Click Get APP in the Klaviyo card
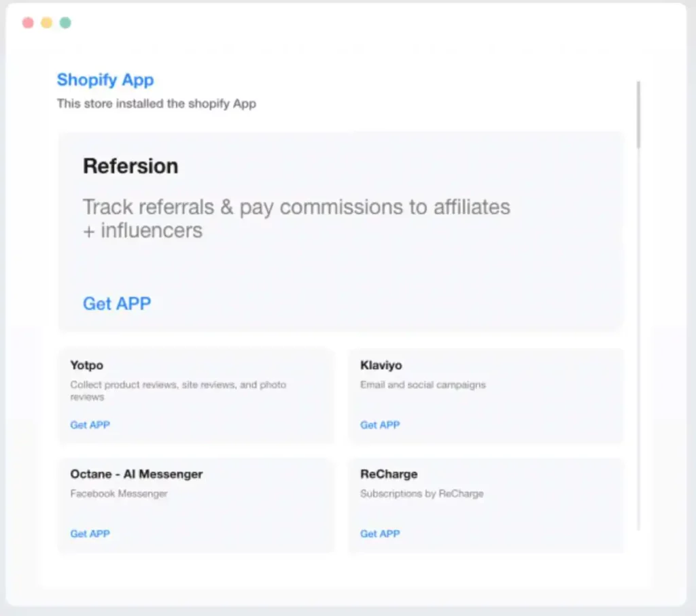 (x=380, y=425)
